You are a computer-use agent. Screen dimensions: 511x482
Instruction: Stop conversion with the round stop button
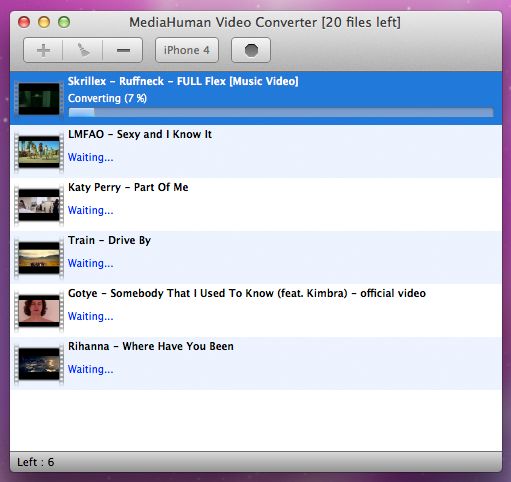[x=251, y=50]
